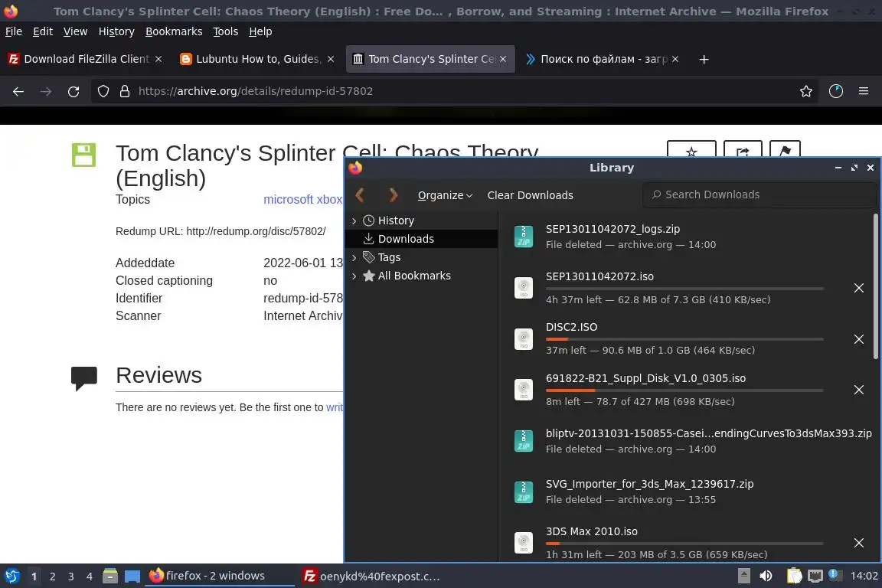
Task: Close the Lubuntu How to tab
Action: pyautogui.click(x=331, y=59)
